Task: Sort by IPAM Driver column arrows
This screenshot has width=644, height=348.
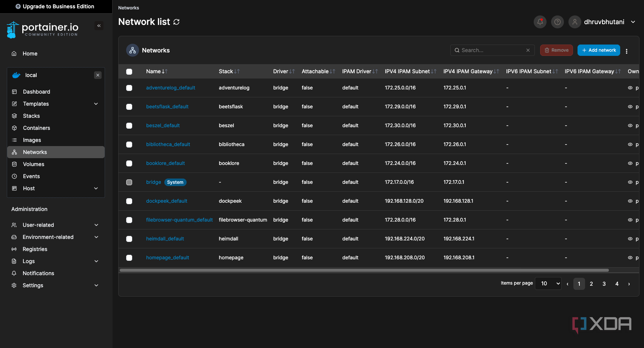Action: point(375,71)
